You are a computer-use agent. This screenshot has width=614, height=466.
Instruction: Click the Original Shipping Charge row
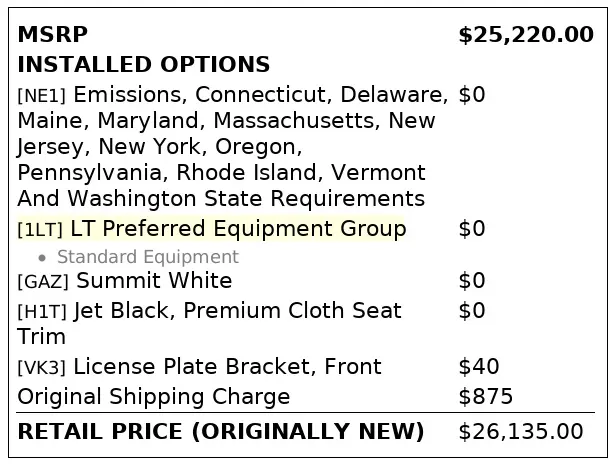coord(305,397)
